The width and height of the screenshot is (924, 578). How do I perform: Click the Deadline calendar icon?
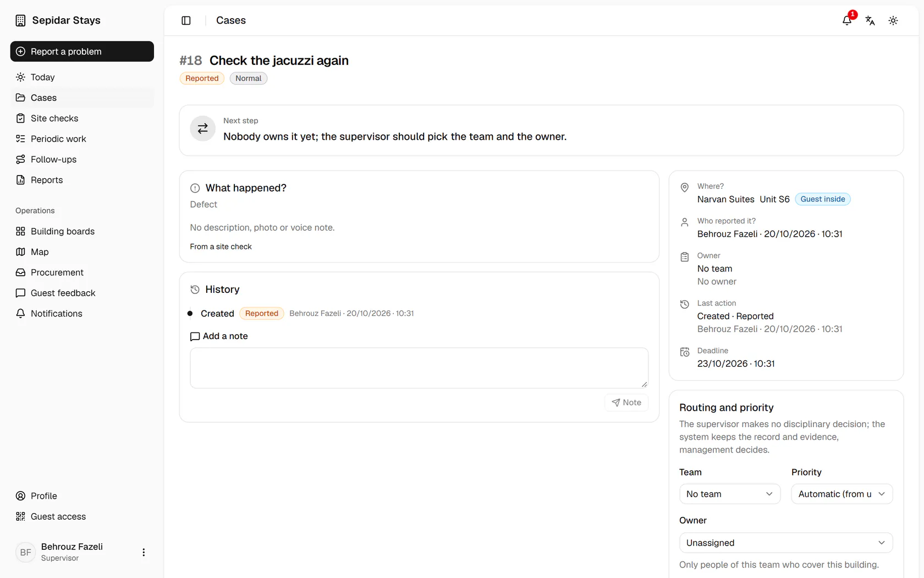pyautogui.click(x=685, y=352)
